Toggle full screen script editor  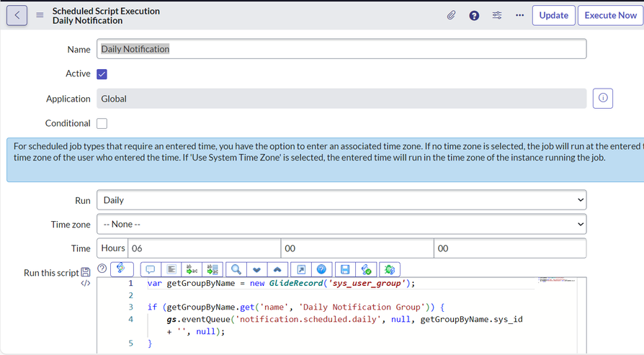pyautogui.click(x=301, y=269)
